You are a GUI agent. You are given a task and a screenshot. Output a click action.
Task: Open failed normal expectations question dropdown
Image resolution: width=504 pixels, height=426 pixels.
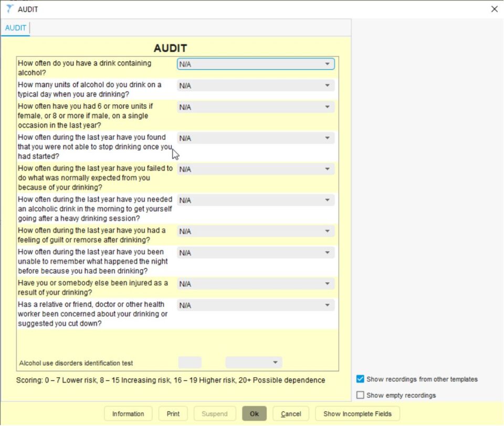tap(256, 169)
